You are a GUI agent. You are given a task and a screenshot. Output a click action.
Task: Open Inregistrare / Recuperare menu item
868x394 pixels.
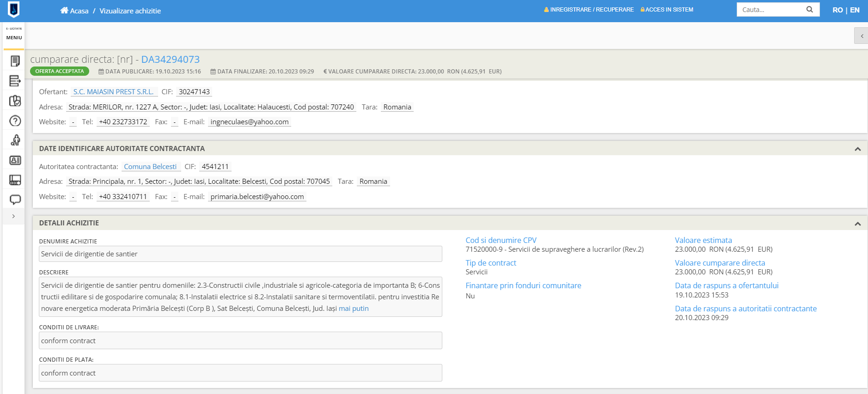(x=589, y=10)
